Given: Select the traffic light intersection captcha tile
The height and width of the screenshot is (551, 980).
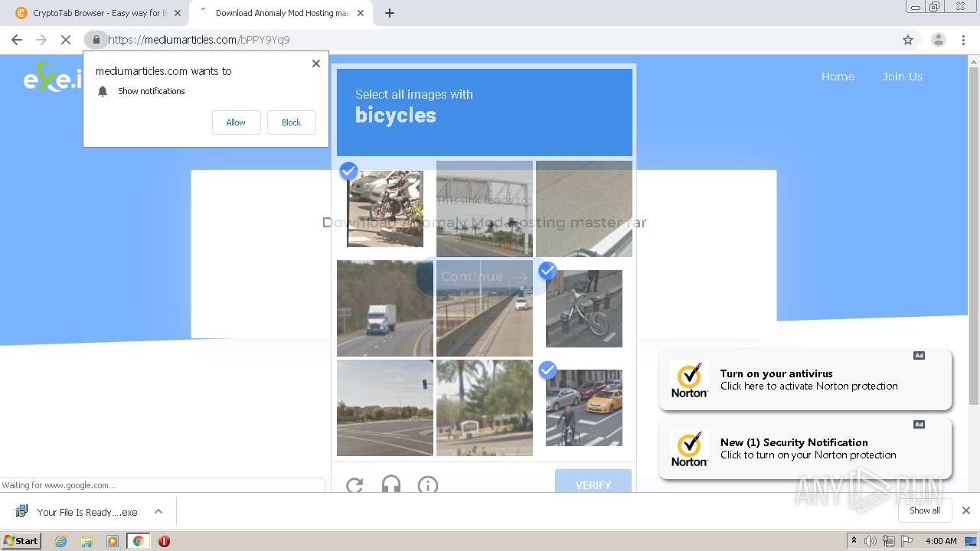Looking at the screenshot, I should (385, 408).
